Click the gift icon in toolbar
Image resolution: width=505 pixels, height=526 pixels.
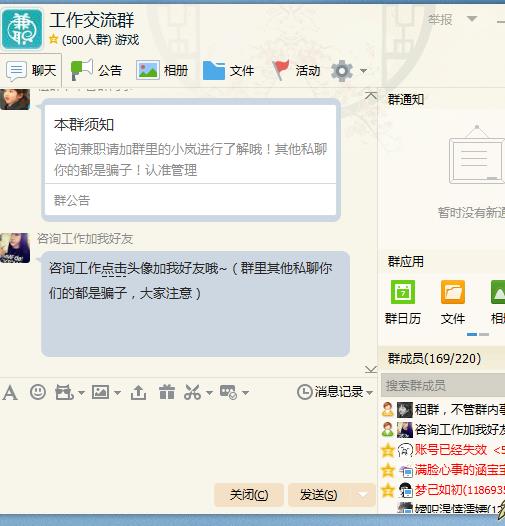167,392
